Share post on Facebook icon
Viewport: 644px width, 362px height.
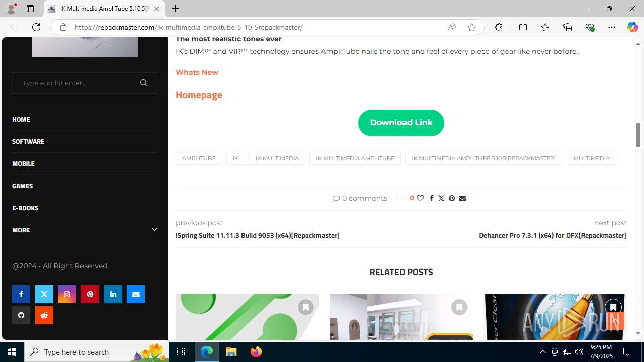tap(431, 198)
